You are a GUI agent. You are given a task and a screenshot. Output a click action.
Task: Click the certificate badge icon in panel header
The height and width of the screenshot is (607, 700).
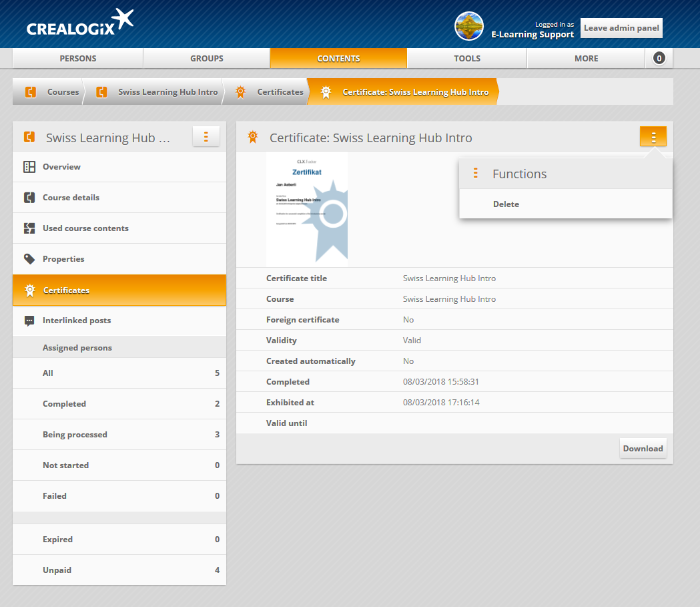(x=253, y=137)
